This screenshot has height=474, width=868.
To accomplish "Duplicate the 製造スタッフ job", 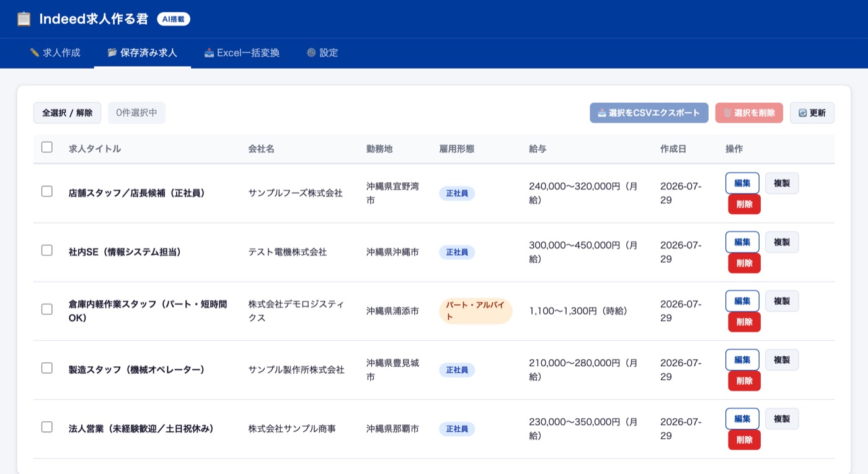I will tap(782, 360).
